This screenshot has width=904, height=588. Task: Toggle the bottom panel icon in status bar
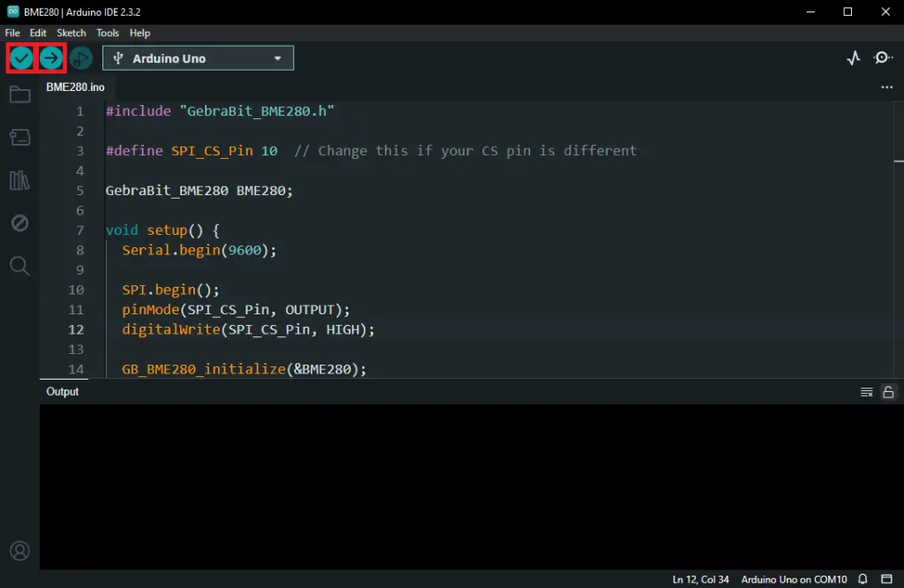click(886, 579)
